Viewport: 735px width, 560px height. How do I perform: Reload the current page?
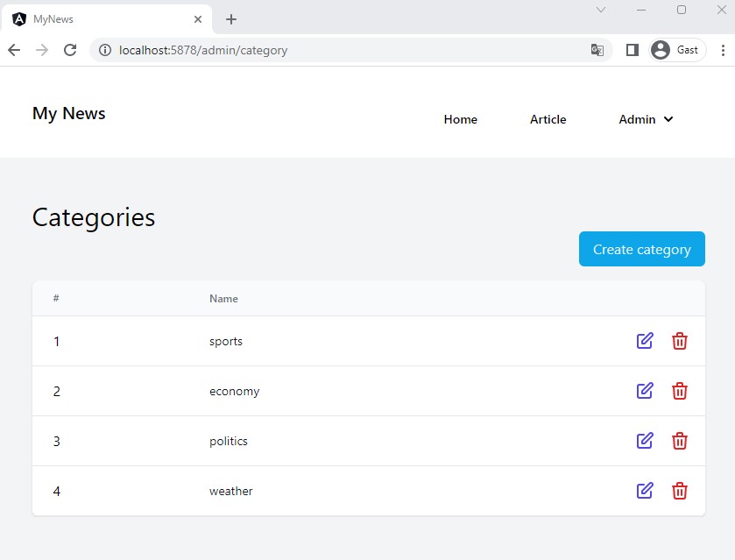click(70, 50)
